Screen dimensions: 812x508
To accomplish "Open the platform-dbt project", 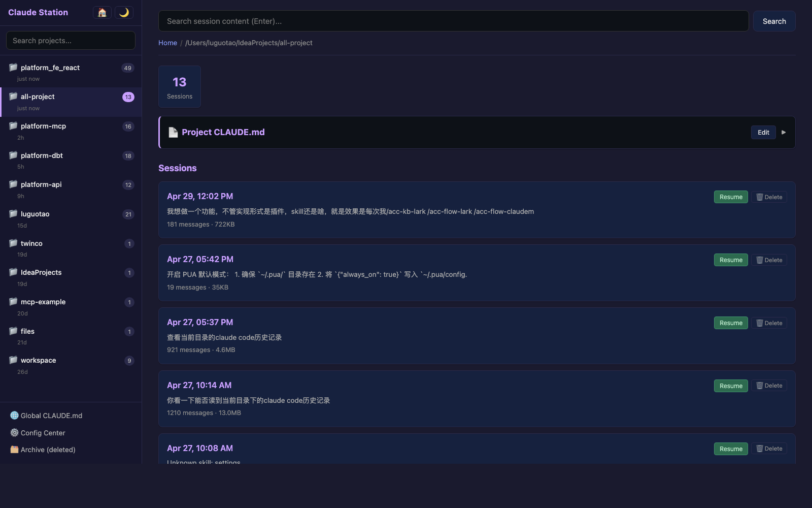I will click(x=71, y=161).
